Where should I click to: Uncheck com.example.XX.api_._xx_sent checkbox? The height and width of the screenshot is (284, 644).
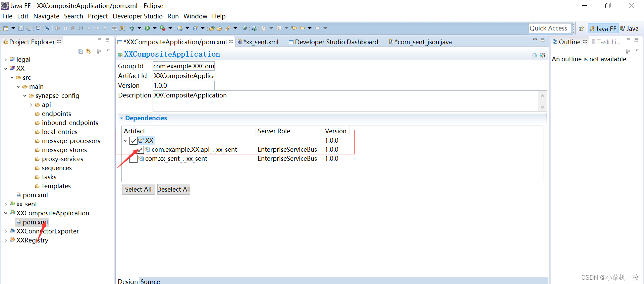[x=140, y=149]
